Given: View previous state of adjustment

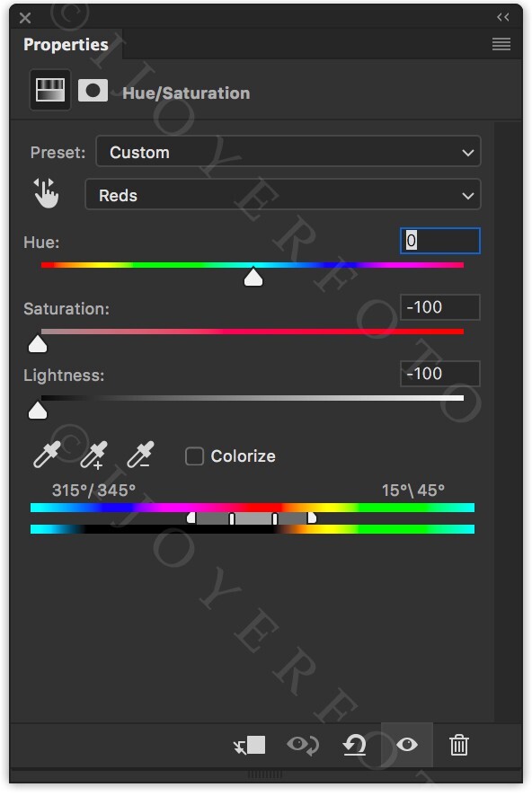Looking at the screenshot, I should click(303, 745).
